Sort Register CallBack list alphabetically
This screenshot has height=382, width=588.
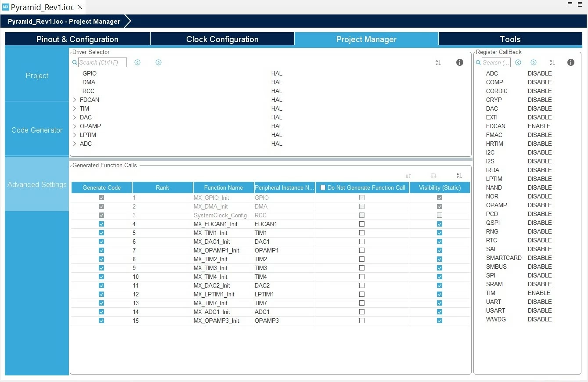pyautogui.click(x=552, y=62)
